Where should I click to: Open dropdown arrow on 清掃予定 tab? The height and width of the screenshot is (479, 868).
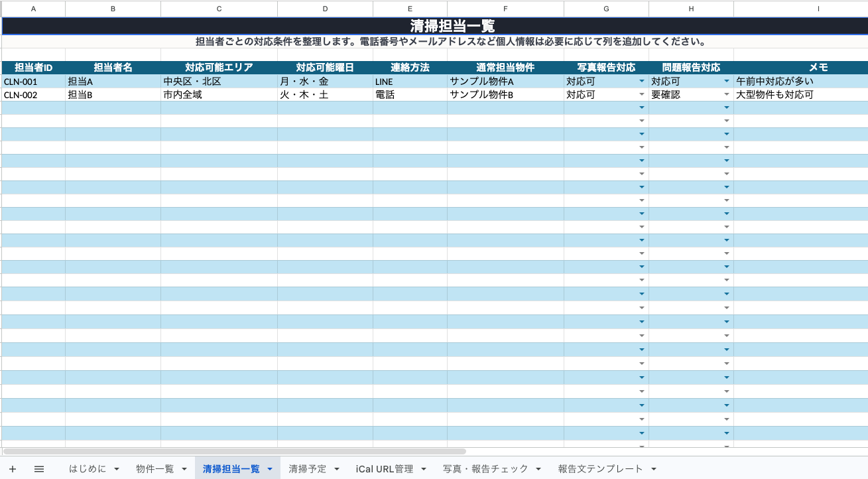pos(337,469)
